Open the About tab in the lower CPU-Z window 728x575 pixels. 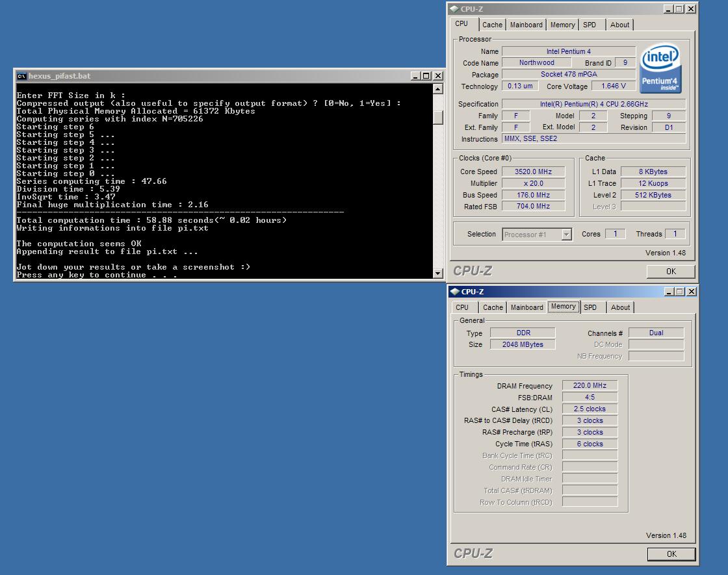(620, 307)
